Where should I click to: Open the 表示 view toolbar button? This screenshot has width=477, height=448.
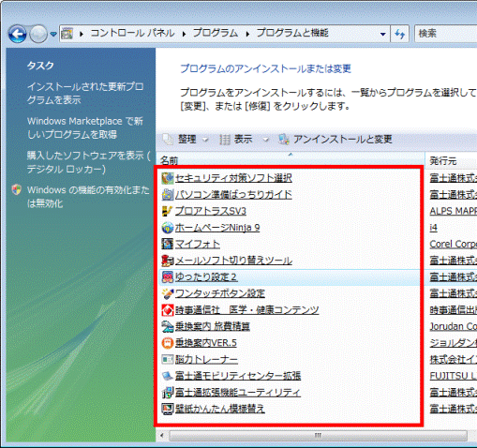244,140
